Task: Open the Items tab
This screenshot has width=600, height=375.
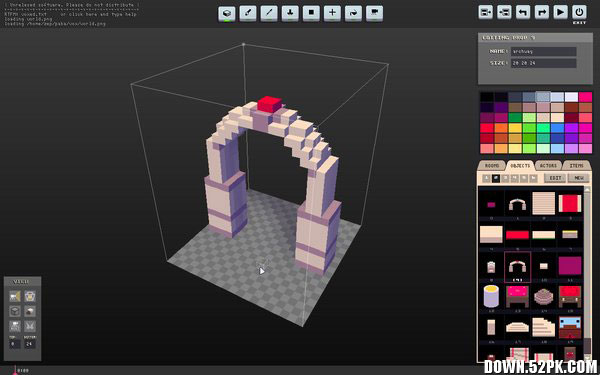Action: [576, 166]
